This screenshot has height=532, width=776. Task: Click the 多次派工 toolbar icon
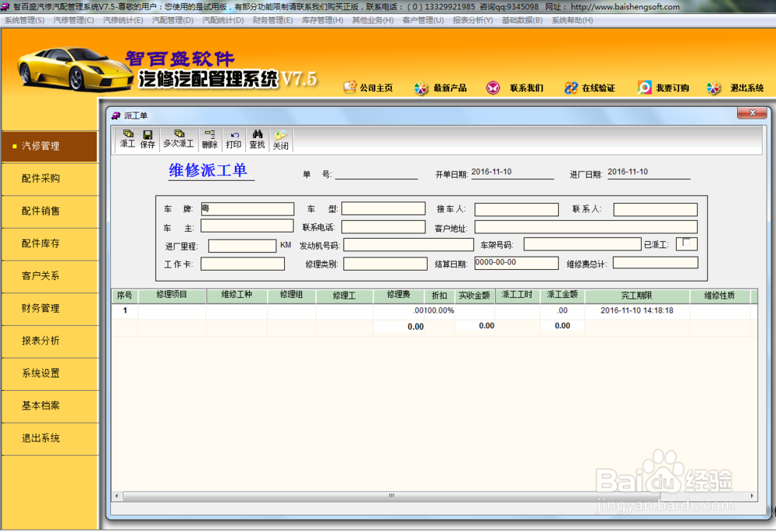(178, 139)
